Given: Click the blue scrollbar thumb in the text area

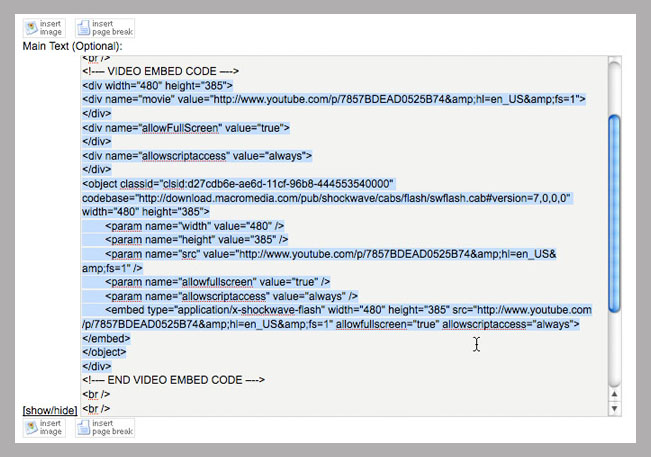Looking at the screenshot, I should click(614, 210).
